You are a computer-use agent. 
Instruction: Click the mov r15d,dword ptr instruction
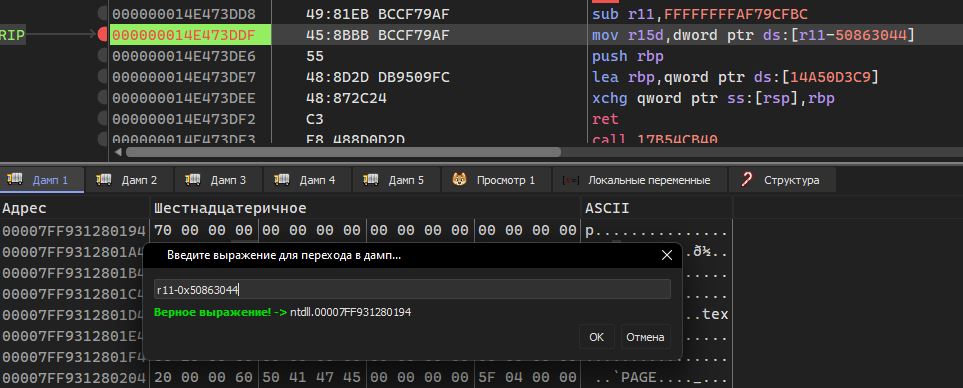pyautogui.click(x=753, y=35)
